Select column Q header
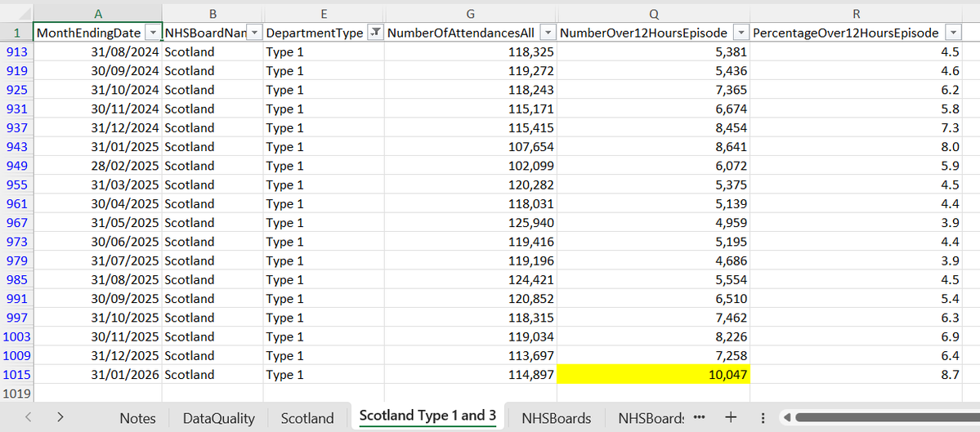 coord(653,13)
